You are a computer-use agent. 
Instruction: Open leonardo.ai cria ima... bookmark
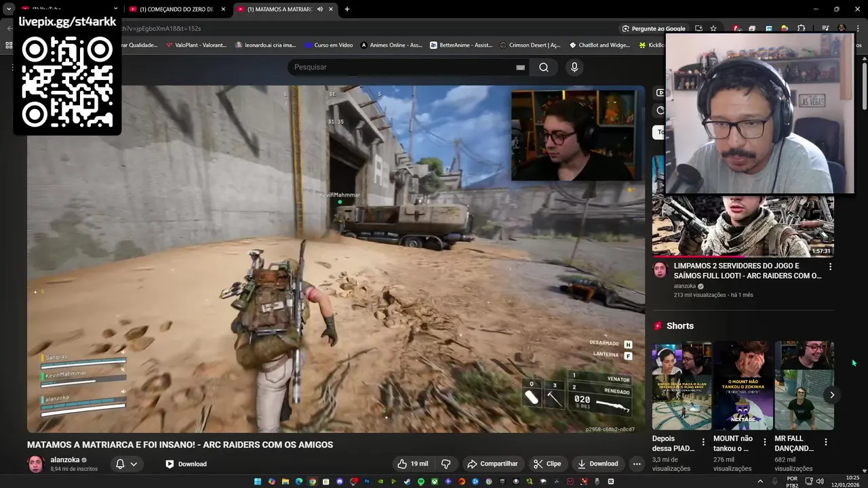(265, 45)
